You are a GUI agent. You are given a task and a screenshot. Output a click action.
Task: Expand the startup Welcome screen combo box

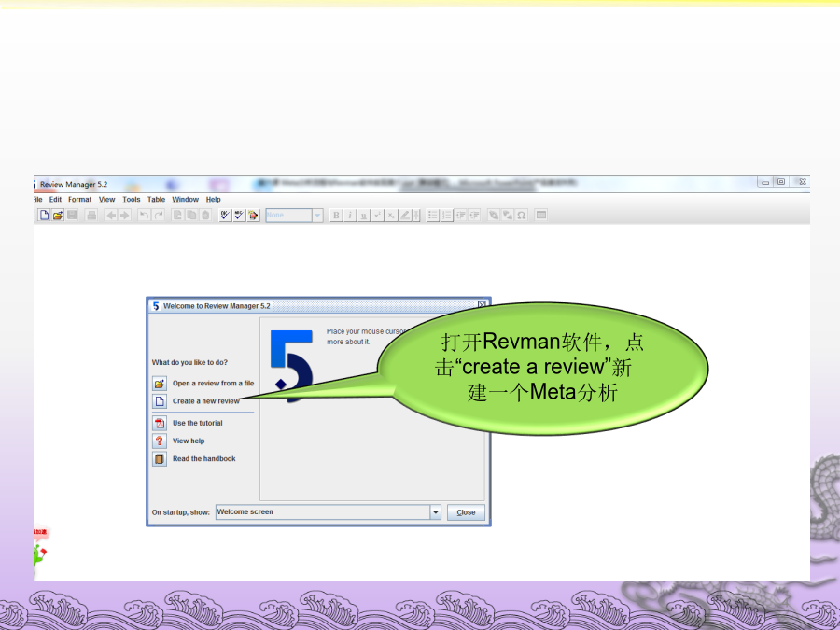[x=436, y=512]
